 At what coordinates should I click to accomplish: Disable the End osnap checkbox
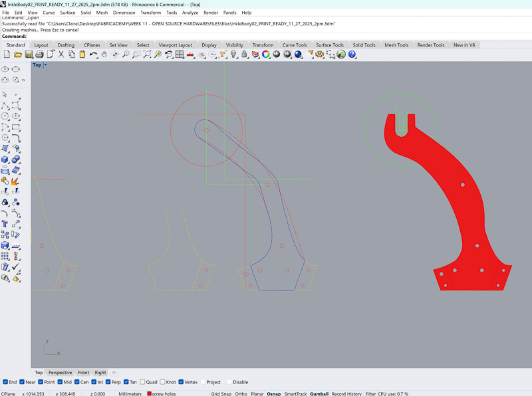[6, 382]
